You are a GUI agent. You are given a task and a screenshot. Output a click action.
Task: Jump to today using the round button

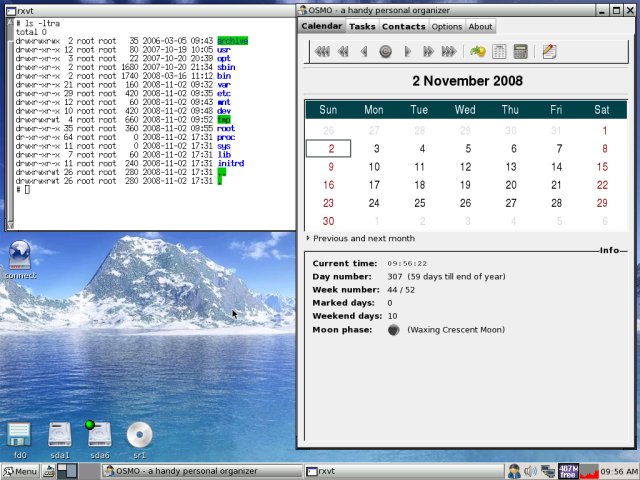(386, 51)
